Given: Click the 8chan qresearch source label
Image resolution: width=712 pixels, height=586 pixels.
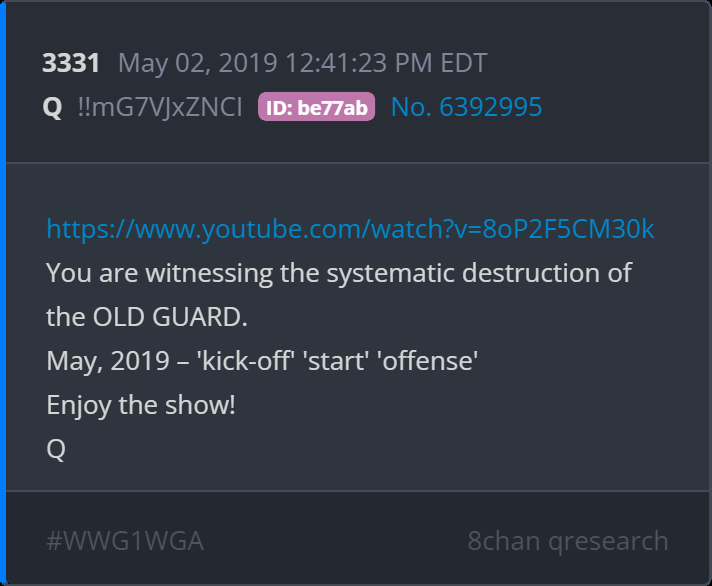Looking at the screenshot, I should point(568,541).
